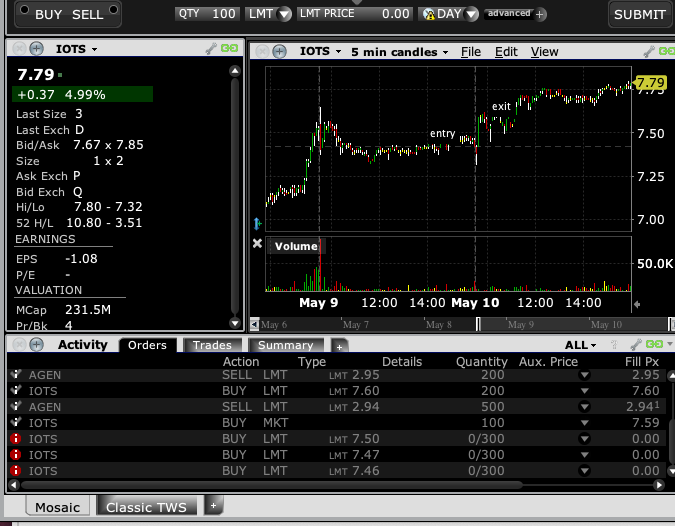Submit the order with SUBMIT button
675x526 pixels.
(639, 15)
